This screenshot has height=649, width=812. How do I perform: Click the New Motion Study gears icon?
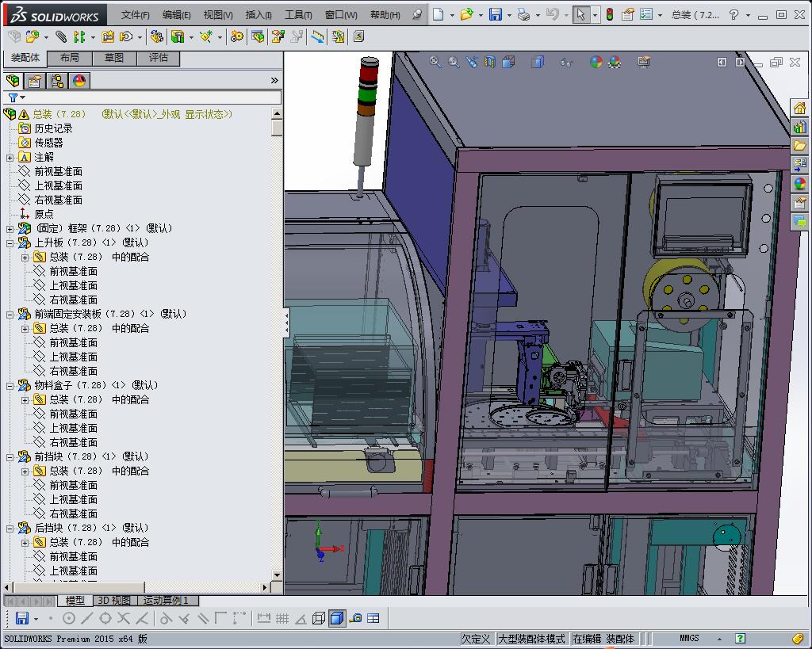237,36
